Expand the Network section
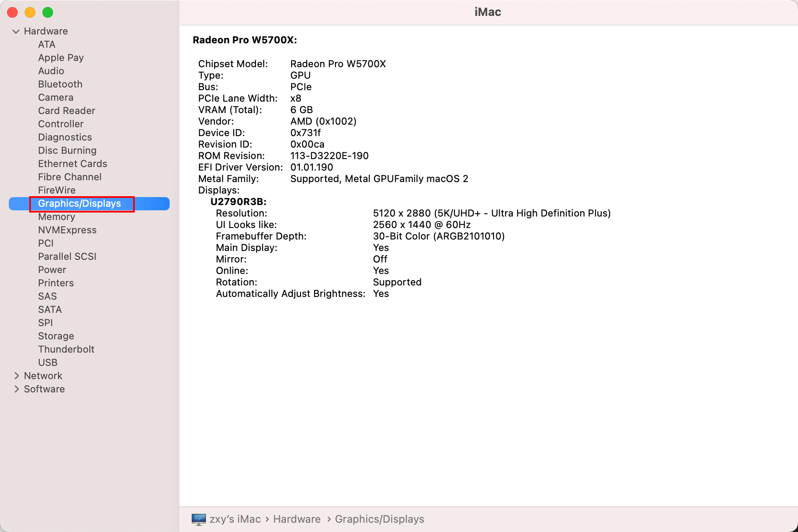 click(x=16, y=376)
